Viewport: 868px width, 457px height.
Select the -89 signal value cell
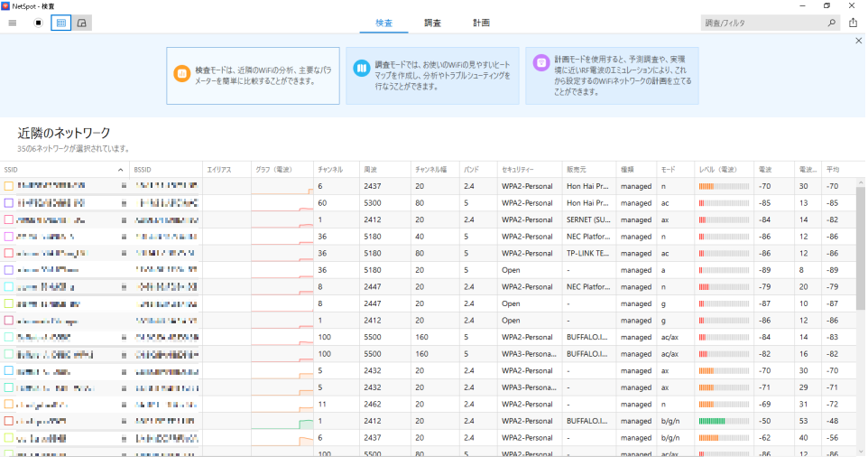774,270
